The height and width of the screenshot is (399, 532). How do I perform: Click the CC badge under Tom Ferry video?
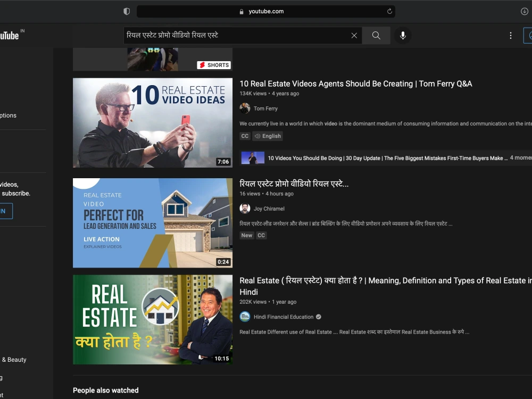pos(245,136)
